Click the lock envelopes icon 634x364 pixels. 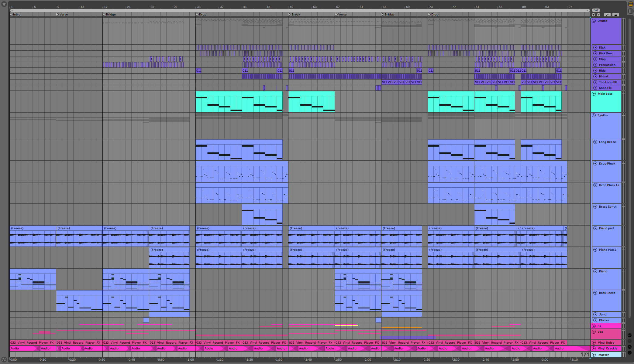tap(615, 15)
